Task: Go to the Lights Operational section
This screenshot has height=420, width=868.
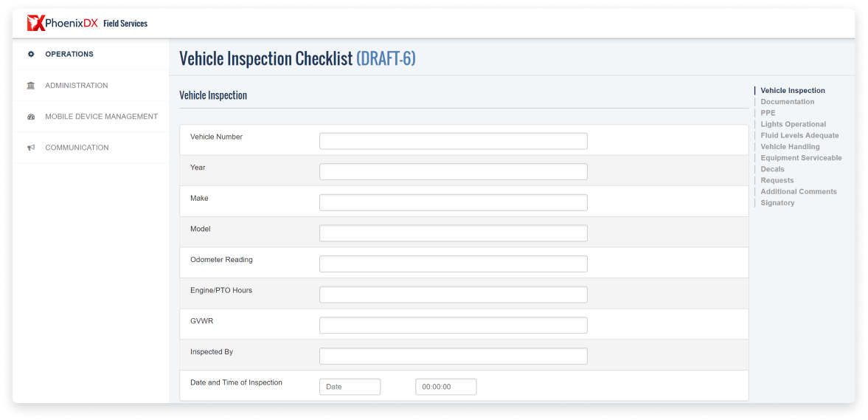Action: 793,124
